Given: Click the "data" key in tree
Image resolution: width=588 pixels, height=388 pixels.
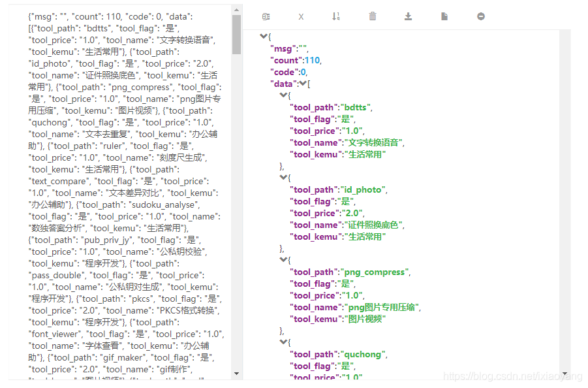Looking at the screenshot, I should coord(283,84).
